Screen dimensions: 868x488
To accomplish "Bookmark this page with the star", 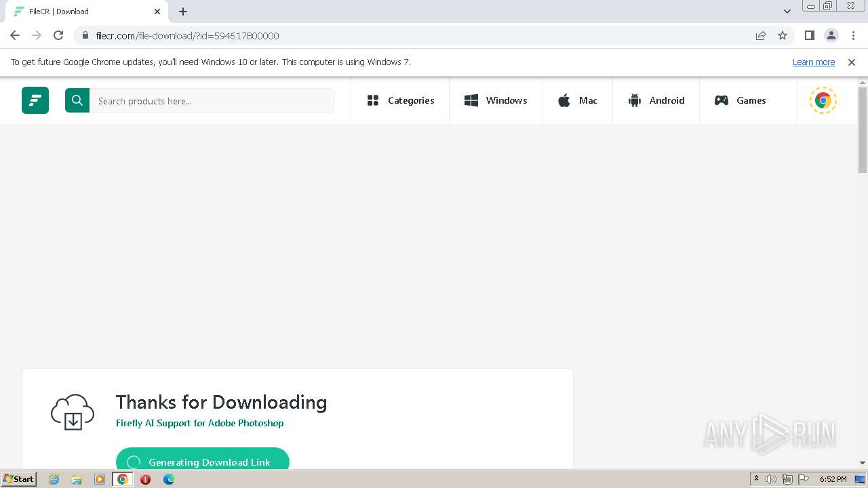I will point(783,35).
